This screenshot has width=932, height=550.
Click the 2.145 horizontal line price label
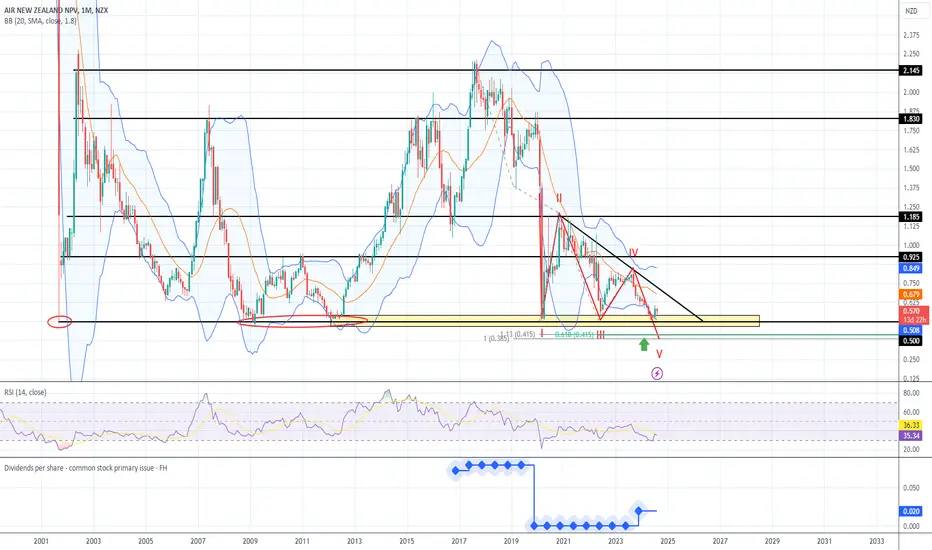[911, 71]
